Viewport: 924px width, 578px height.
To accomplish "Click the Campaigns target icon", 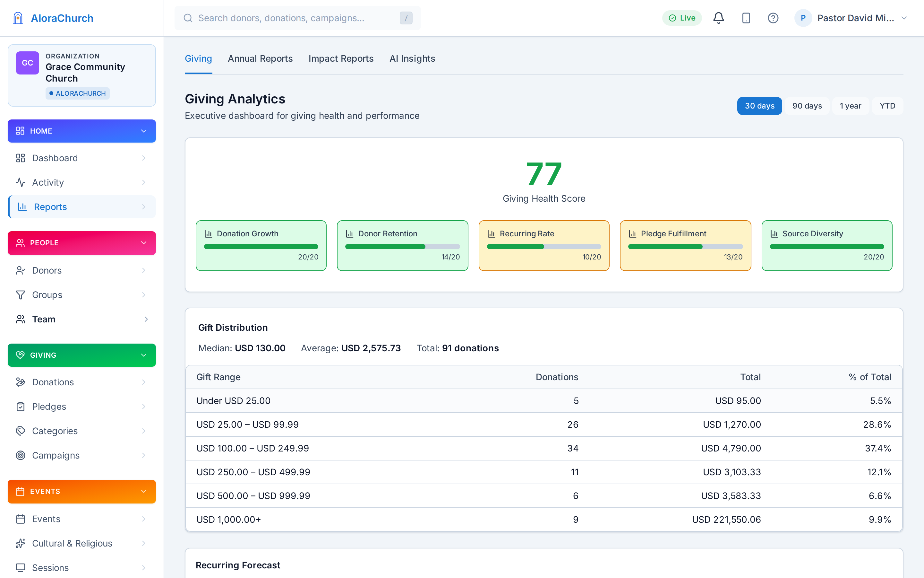I will (21, 455).
